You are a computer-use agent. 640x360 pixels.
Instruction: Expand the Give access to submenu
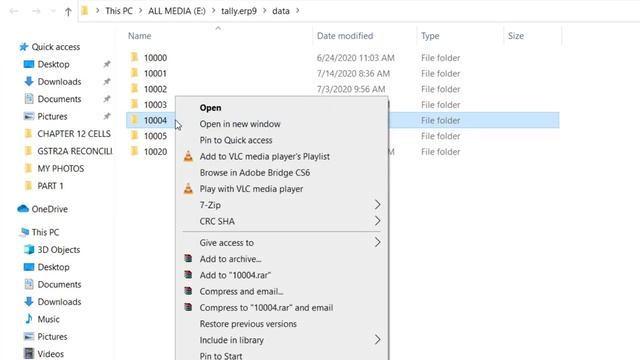point(282,243)
